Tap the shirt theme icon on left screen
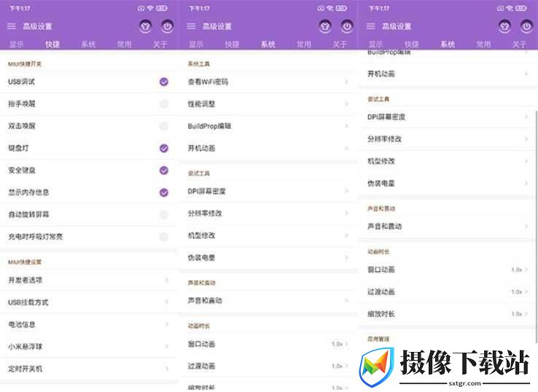 [x=146, y=26]
